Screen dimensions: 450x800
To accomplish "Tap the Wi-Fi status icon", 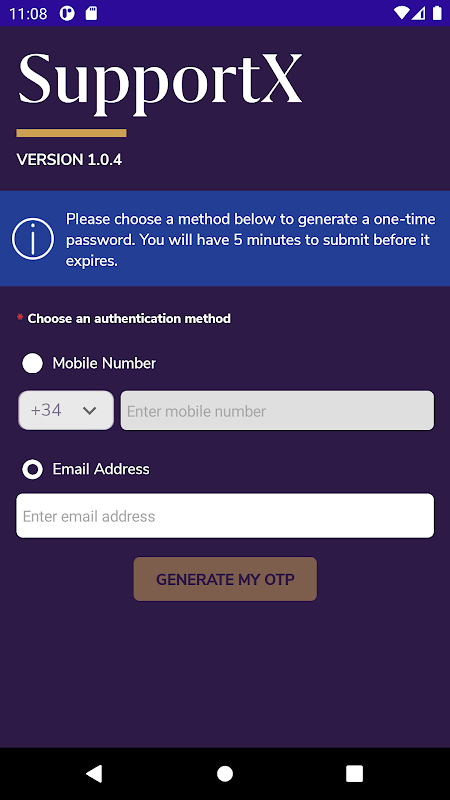I will pyautogui.click(x=402, y=13).
